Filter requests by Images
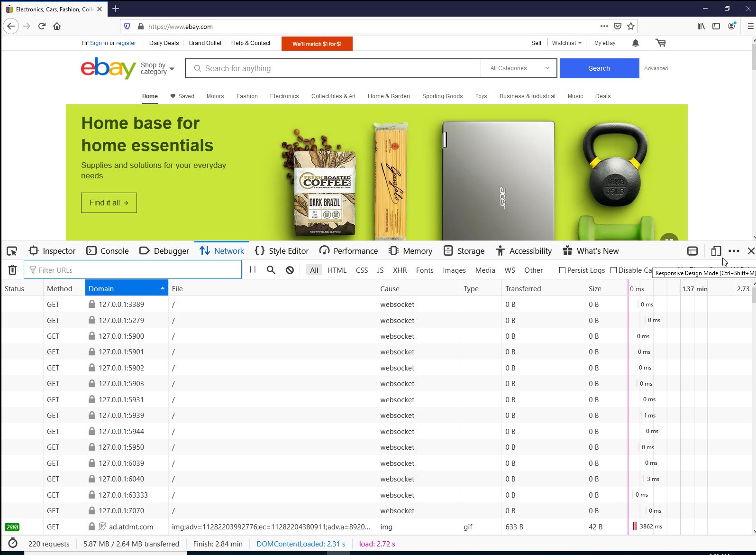The width and height of the screenshot is (756, 555). [454, 270]
